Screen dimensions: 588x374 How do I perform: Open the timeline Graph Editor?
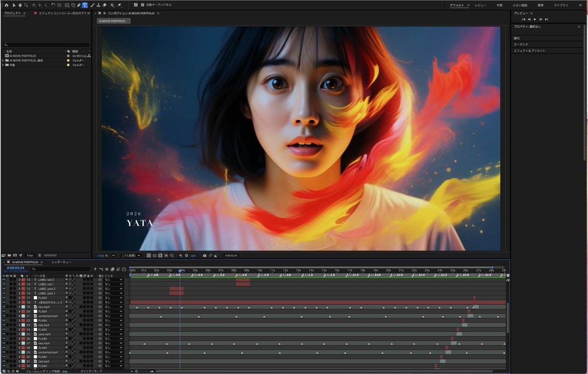point(124,269)
